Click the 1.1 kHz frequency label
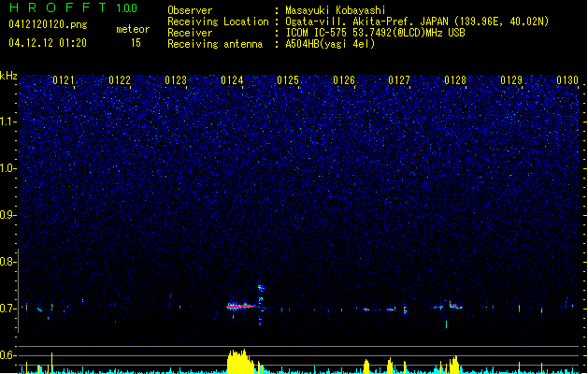Screen dimensions: 588x374 coord(7,122)
